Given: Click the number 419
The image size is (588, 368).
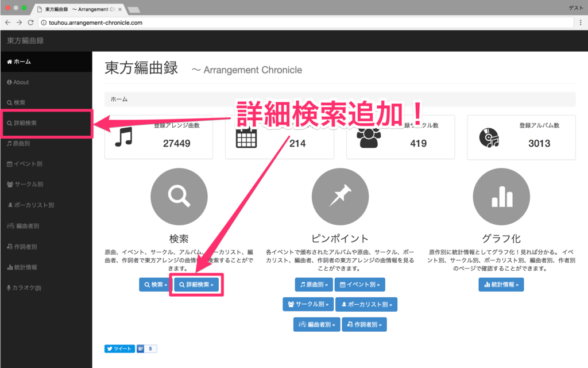Looking at the screenshot, I should click(419, 143).
